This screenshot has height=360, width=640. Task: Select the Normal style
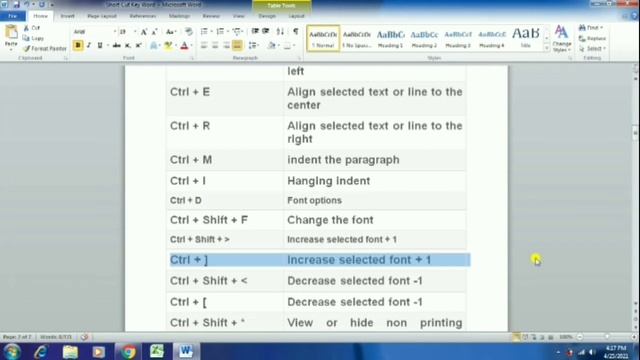tap(323, 38)
